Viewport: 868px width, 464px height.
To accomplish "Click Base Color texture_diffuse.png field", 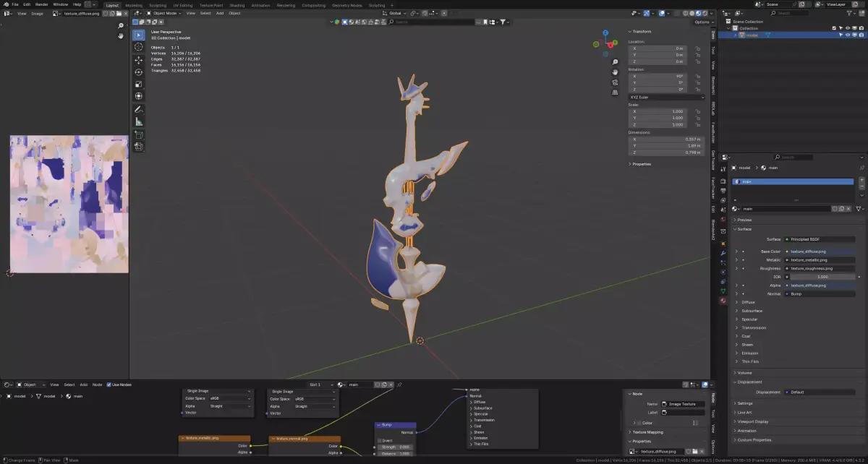I will (821, 252).
